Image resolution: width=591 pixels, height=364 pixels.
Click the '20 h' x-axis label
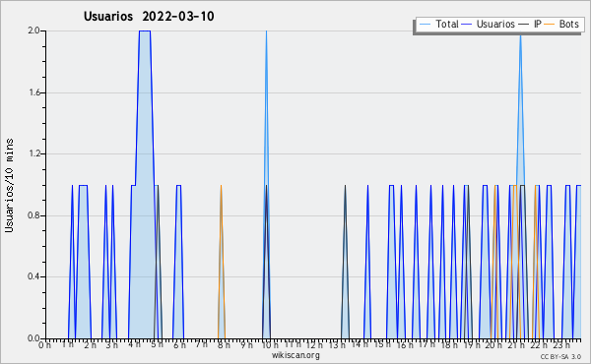[494, 345]
